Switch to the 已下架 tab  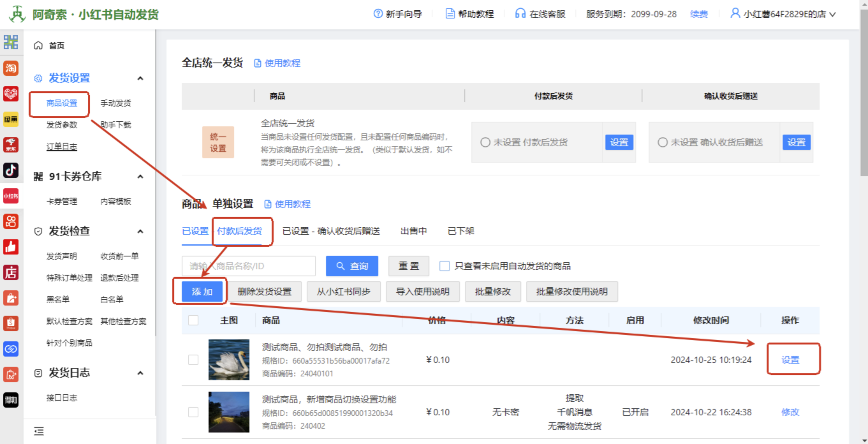click(x=460, y=231)
